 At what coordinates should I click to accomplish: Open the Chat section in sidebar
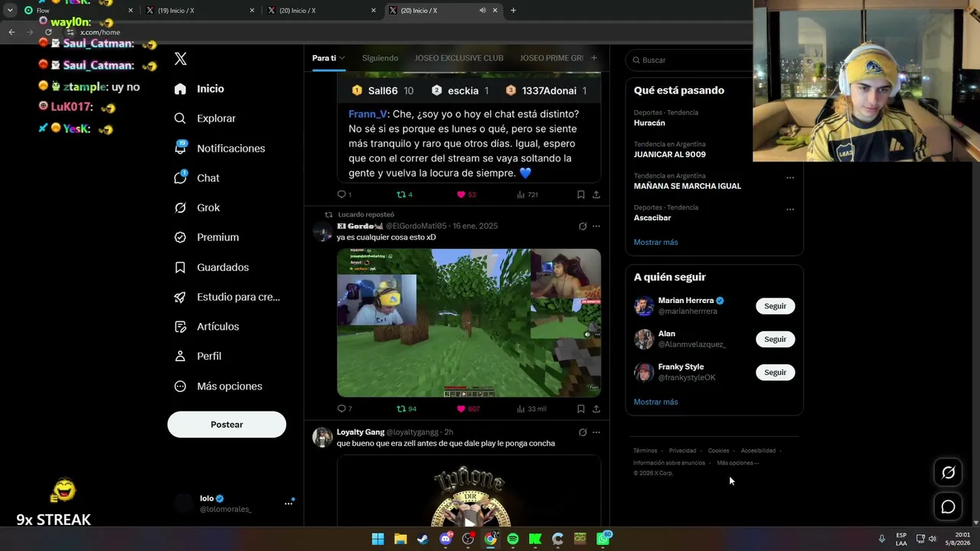point(196,178)
